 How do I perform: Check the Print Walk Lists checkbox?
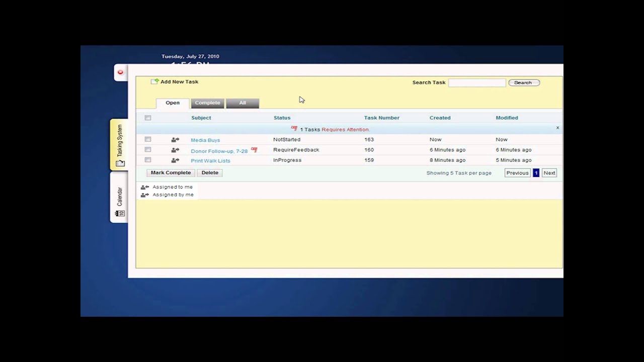pyautogui.click(x=148, y=160)
